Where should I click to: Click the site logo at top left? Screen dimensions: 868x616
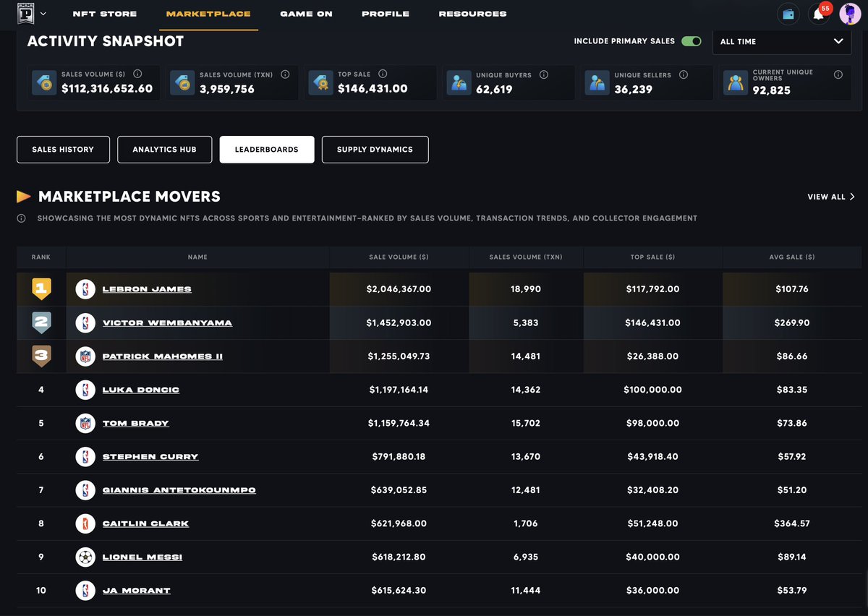tap(26, 13)
